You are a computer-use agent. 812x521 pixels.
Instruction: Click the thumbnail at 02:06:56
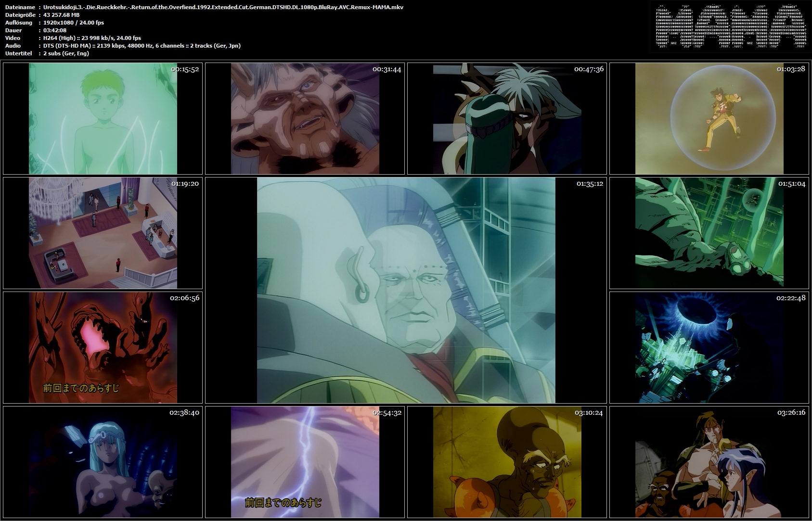[x=103, y=347]
